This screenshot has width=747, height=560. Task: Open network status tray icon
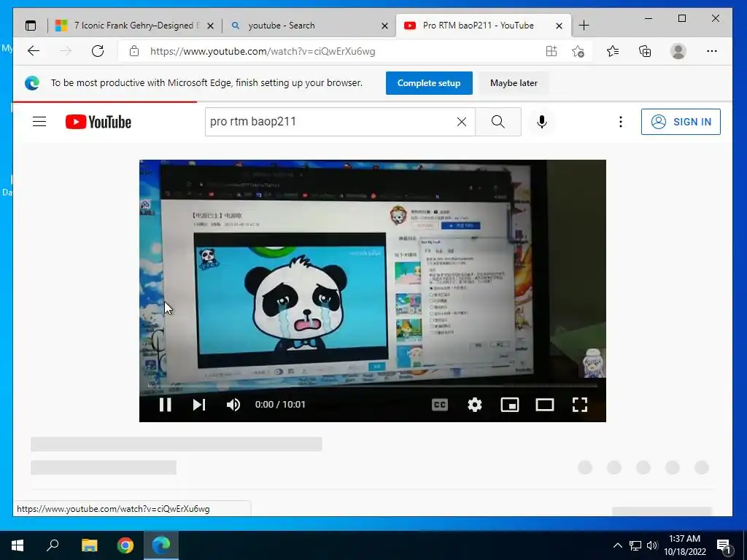tap(635, 545)
